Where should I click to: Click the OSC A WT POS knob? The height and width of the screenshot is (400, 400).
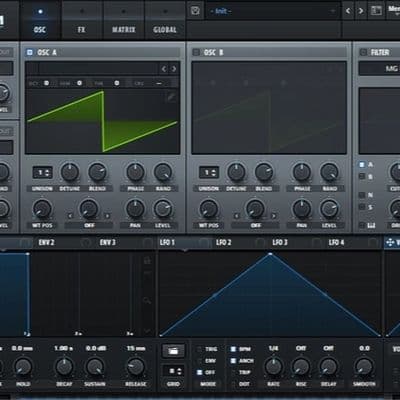point(42,209)
